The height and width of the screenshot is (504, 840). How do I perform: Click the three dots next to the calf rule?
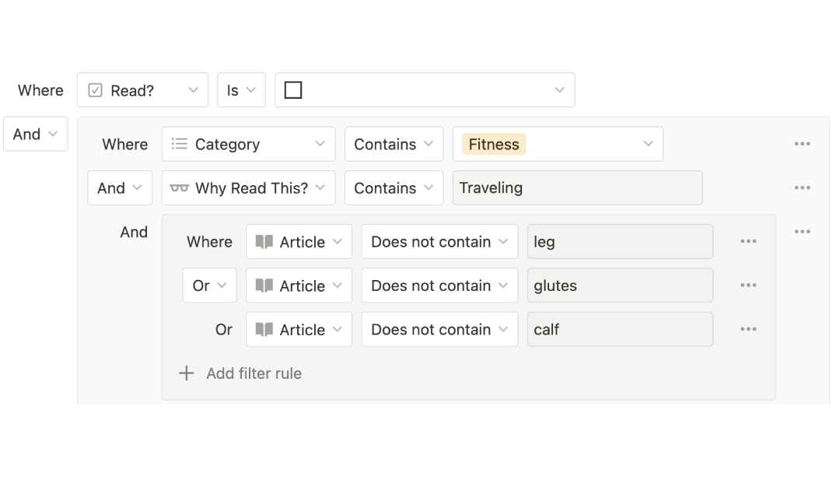[748, 329]
